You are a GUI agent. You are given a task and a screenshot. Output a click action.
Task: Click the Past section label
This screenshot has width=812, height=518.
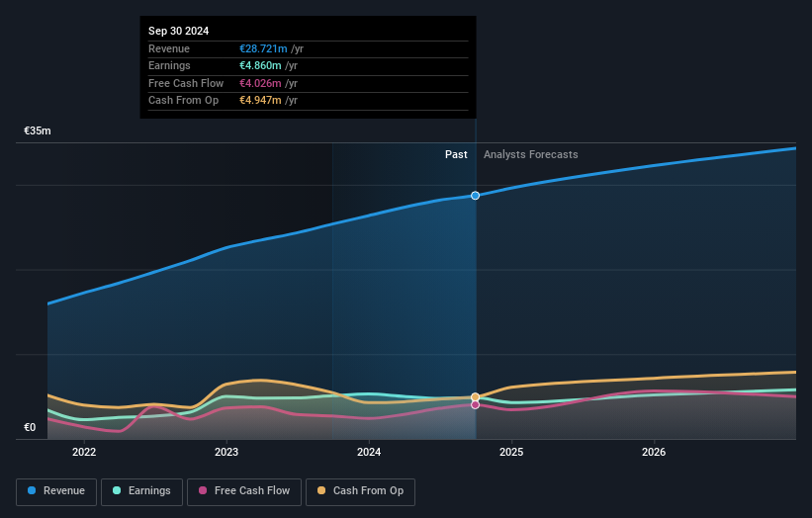(x=456, y=155)
